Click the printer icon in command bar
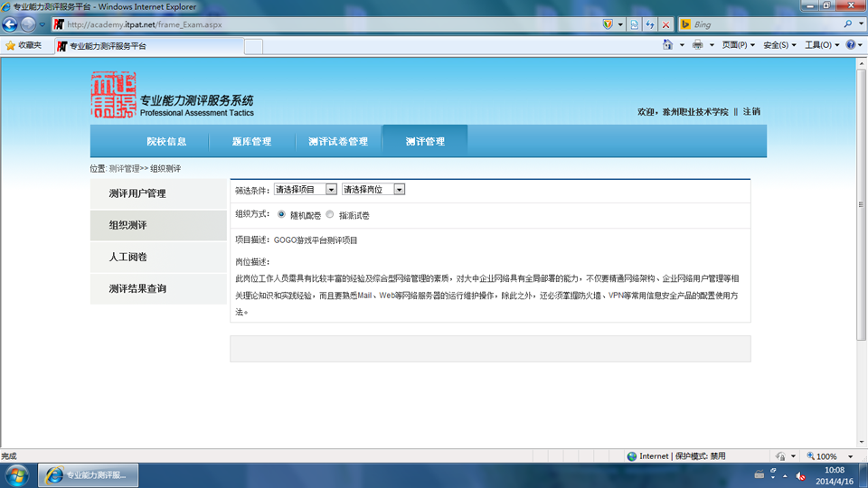Viewport: 868px width, 488px height. point(697,45)
